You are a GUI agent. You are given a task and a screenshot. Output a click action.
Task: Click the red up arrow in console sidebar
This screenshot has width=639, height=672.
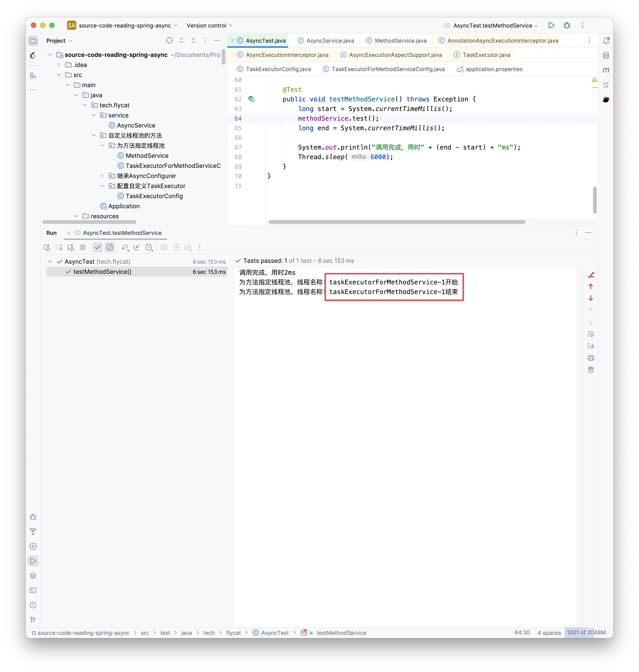[591, 286]
